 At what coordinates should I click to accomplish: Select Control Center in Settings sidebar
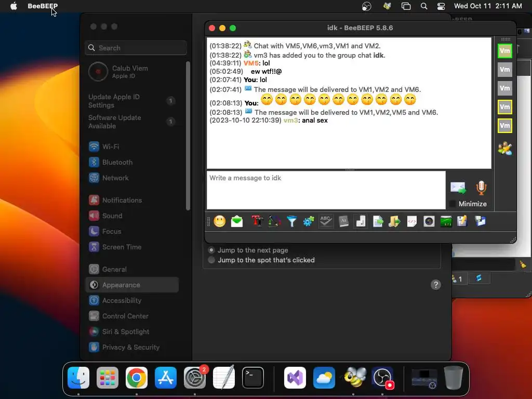point(131,316)
